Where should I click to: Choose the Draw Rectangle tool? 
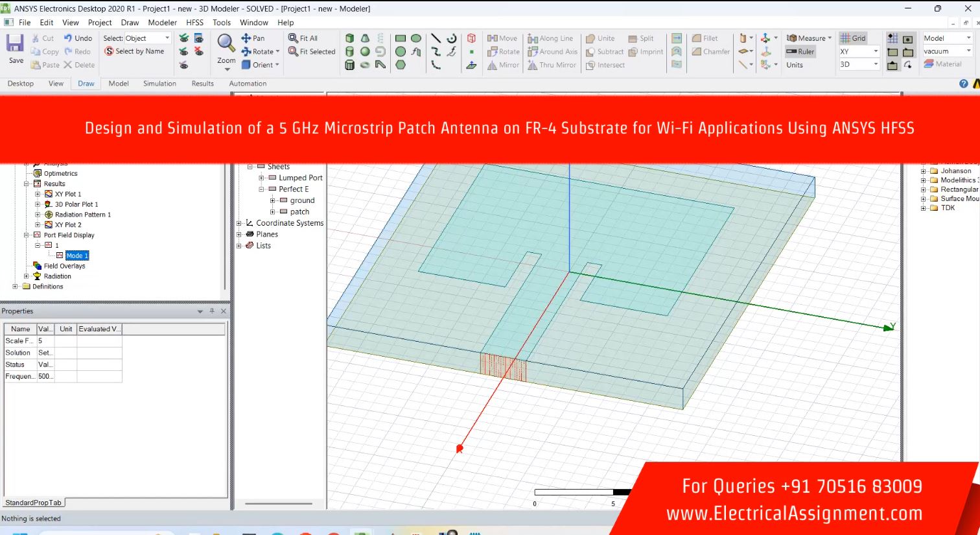(x=401, y=38)
